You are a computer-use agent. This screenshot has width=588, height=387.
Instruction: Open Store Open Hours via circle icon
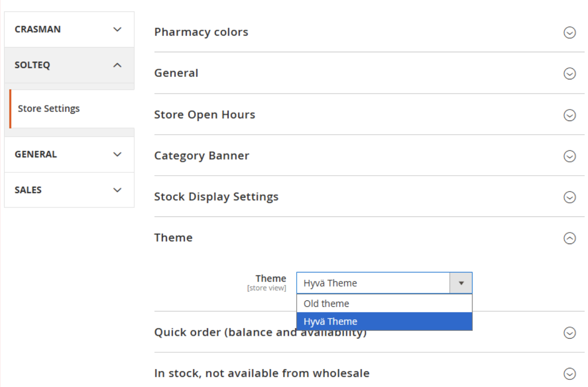click(569, 115)
